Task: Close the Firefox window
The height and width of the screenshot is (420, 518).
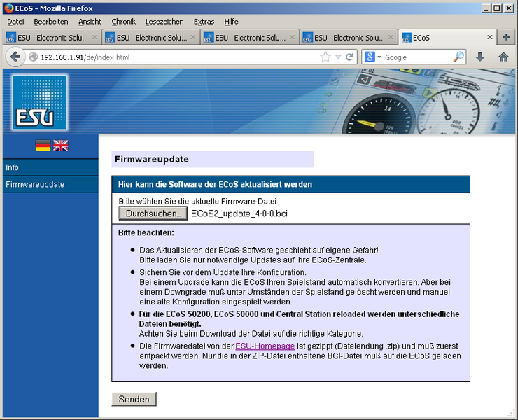Action: point(509,8)
